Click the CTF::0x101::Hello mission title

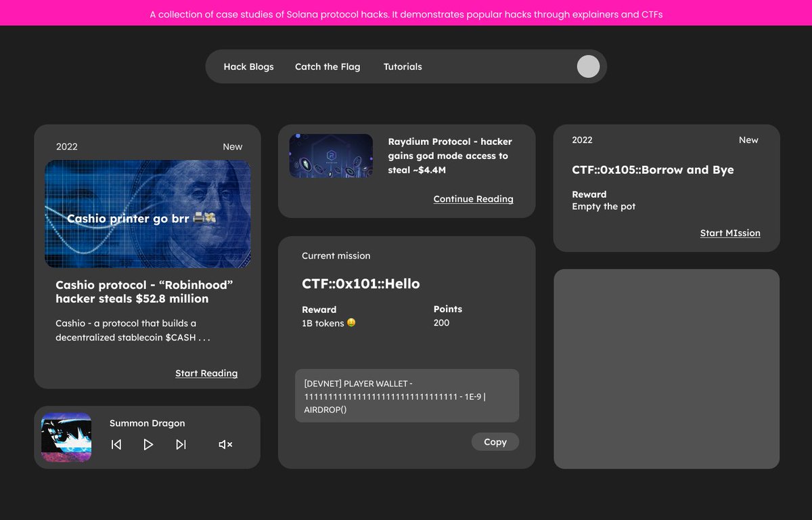coord(361,284)
